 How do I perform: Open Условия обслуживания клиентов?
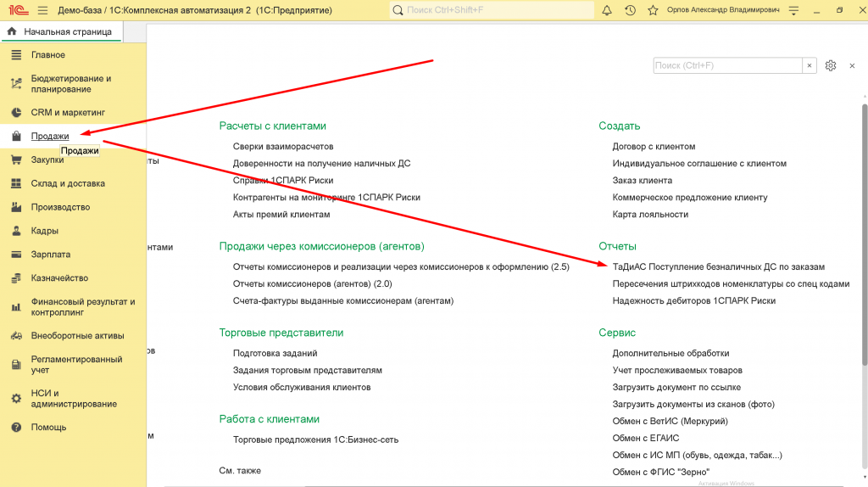pyautogui.click(x=302, y=387)
